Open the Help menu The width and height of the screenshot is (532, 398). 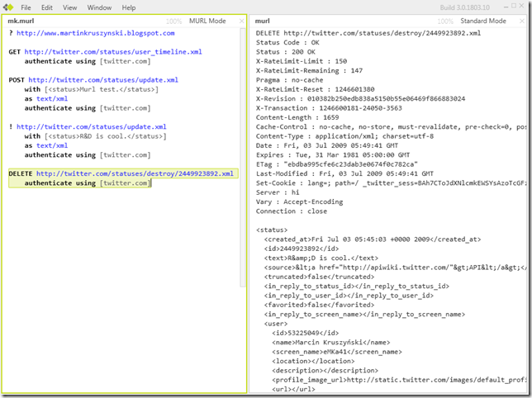(129, 7)
